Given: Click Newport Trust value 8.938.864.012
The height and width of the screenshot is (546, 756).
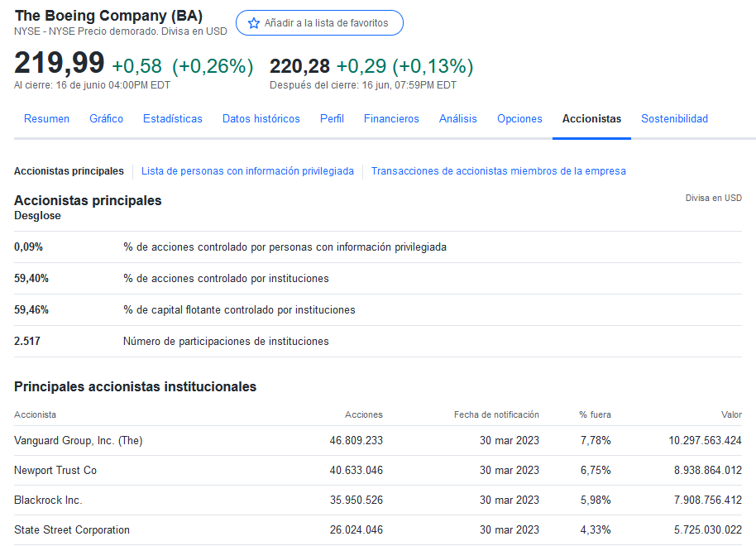Looking at the screenshot, I should [x=708, y=470].
